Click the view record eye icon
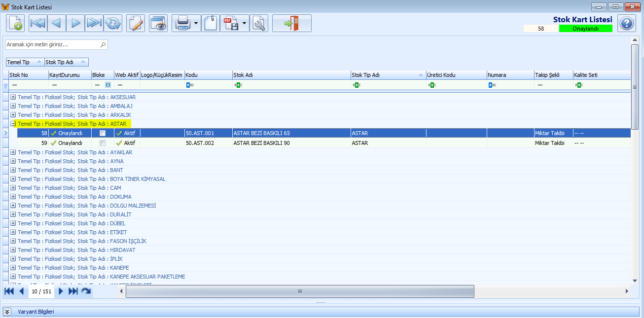644x318 pixels. pos(159,23)
